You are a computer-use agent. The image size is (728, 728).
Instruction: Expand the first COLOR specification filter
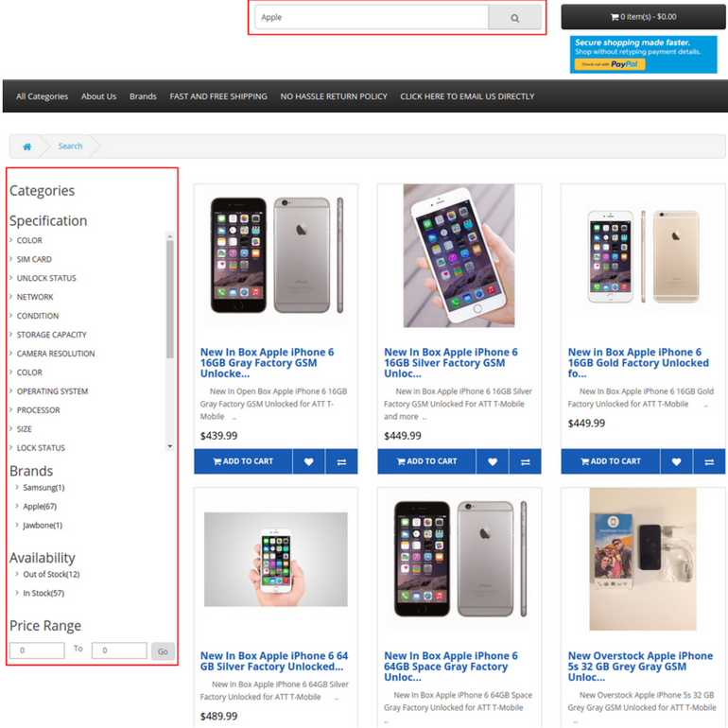pos(29,240)
